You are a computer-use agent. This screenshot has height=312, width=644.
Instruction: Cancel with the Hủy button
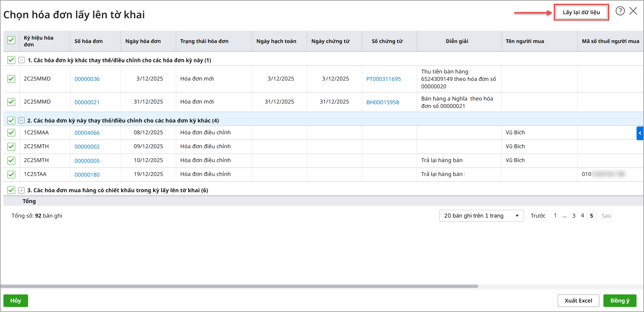coord(16,300)
